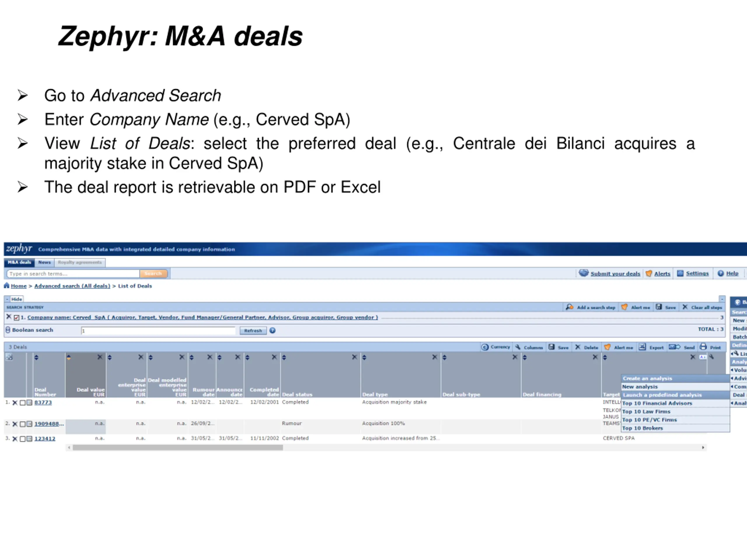This screenshot has width=747, height=560.
Task: Select Top 10 Law Firms
Action: click(676, 412)
